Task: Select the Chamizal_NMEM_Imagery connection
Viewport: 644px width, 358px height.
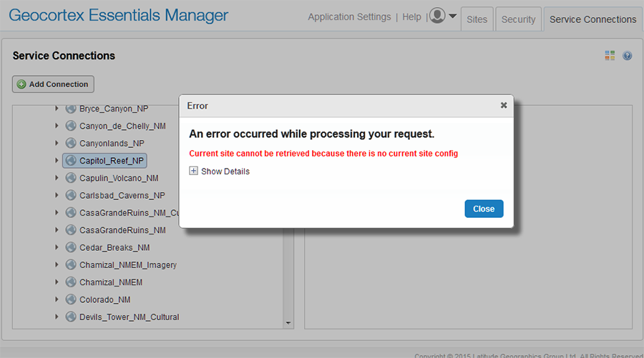Action: click(x=128, y=265)
